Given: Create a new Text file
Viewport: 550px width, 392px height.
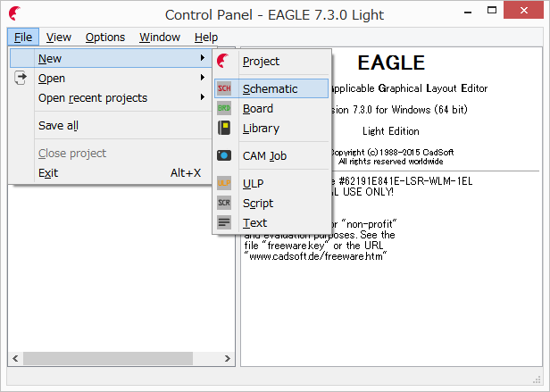Looking at the screenshot, I should 271,222.
